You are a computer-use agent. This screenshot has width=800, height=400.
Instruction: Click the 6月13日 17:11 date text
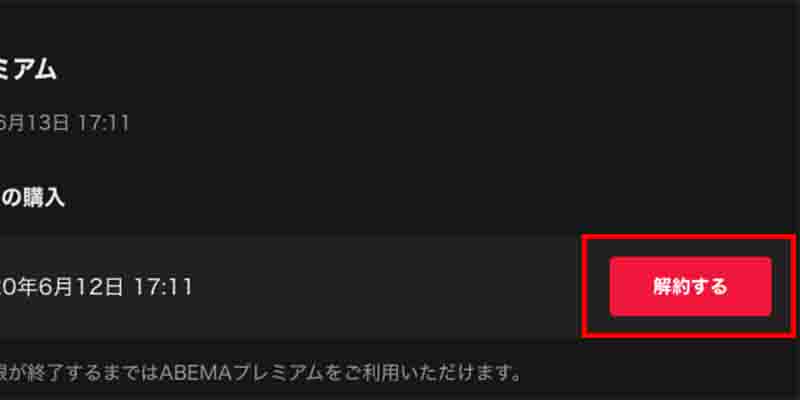click(64, 124)
